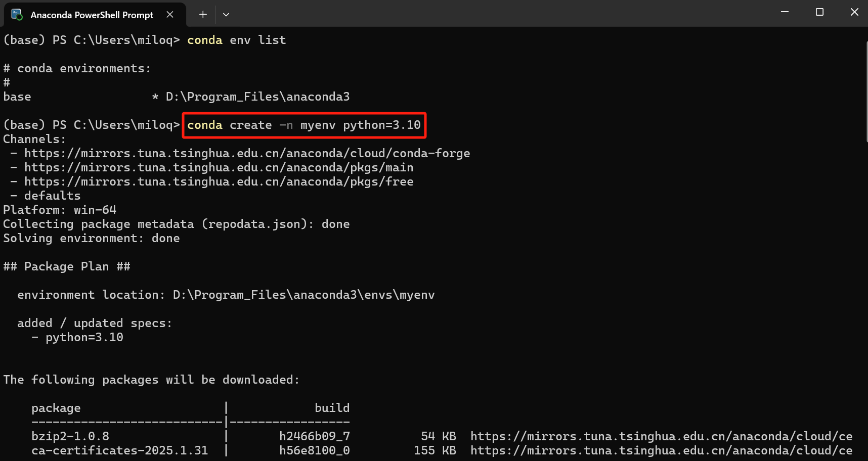Screen dimensions: 868x461
Task: Switch to the Anaconda PowerShell Prompt tab
Action: [x=92, y=15]
